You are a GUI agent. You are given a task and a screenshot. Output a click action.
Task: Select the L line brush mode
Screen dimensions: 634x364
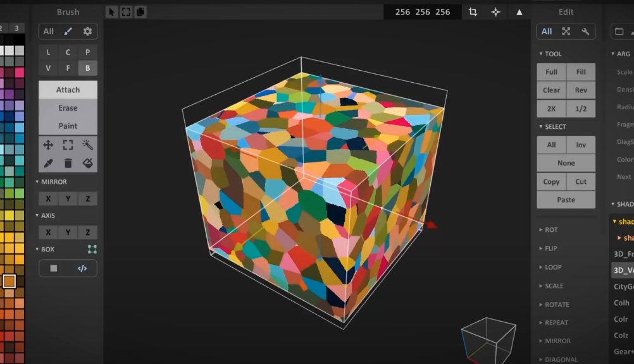48,52
